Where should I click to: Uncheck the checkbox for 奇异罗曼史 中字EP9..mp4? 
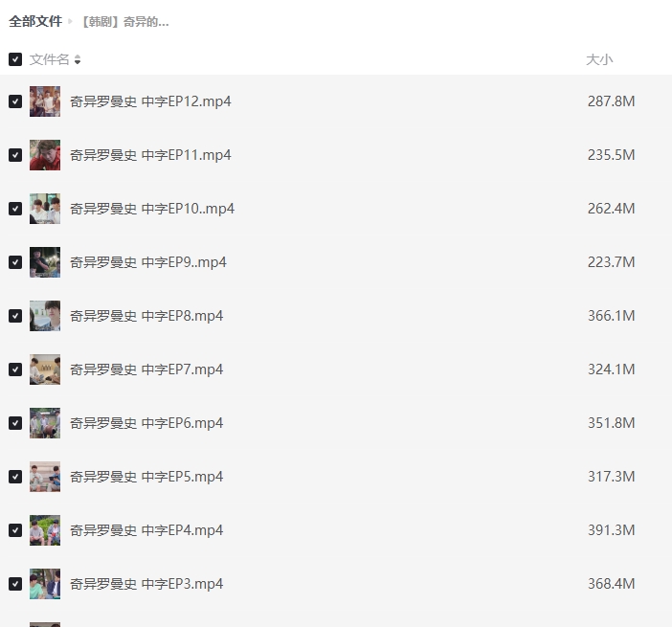tap(15, 262)
